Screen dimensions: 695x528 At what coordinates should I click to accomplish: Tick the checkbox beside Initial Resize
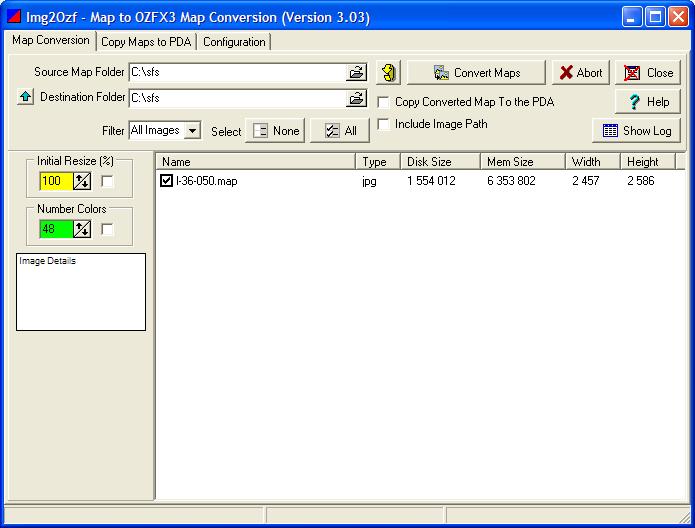[x=108, y=181]
